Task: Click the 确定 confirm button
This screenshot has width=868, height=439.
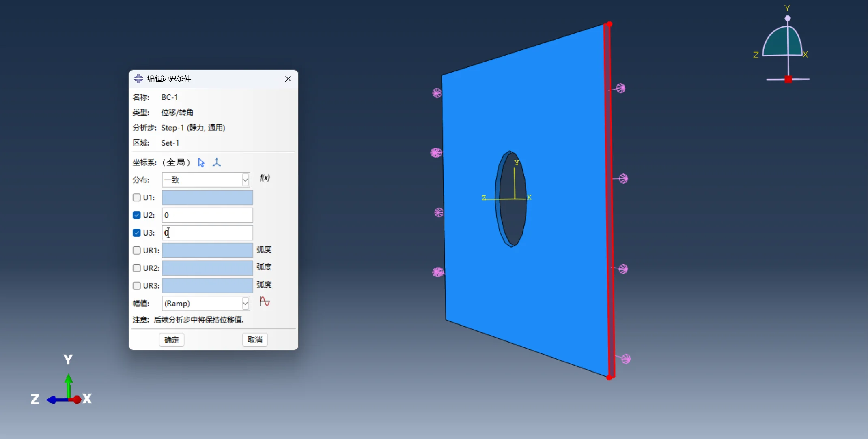Action: tap(171, 340)
